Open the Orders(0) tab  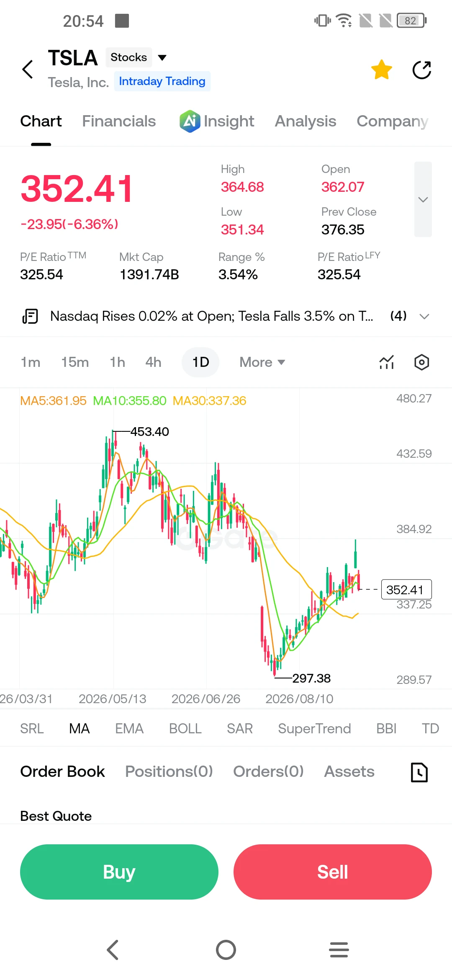pyautogui.click(x=268, y=771)
